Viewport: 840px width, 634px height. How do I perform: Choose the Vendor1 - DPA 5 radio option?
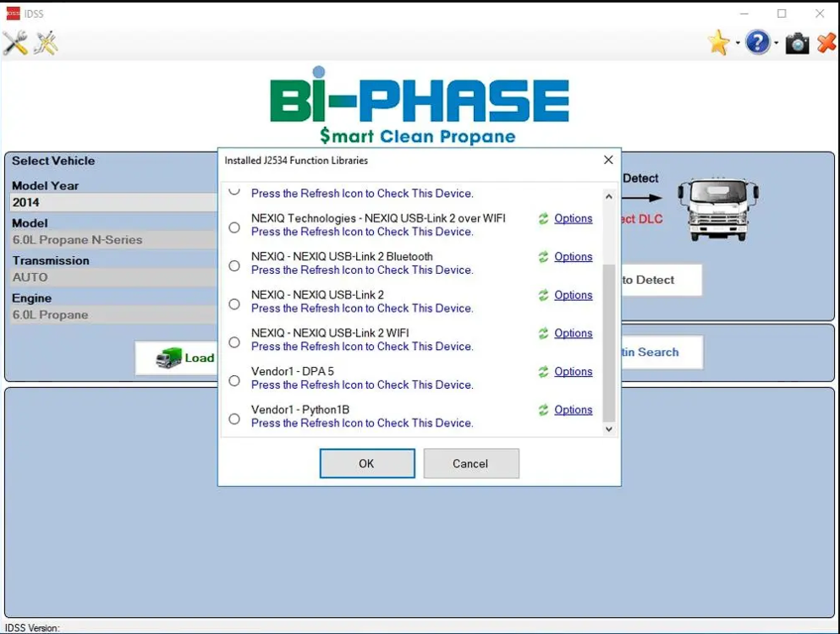(234, 380)
